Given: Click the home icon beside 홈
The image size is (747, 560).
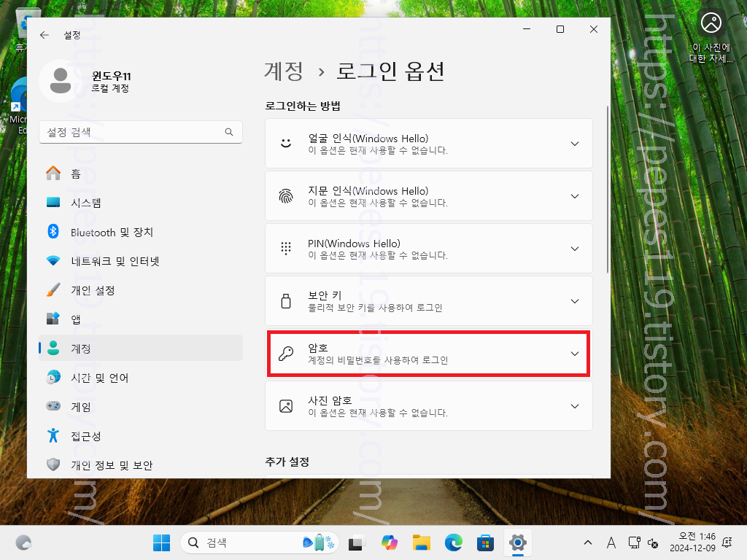Looking at the screenshot, I should point(53,174).
